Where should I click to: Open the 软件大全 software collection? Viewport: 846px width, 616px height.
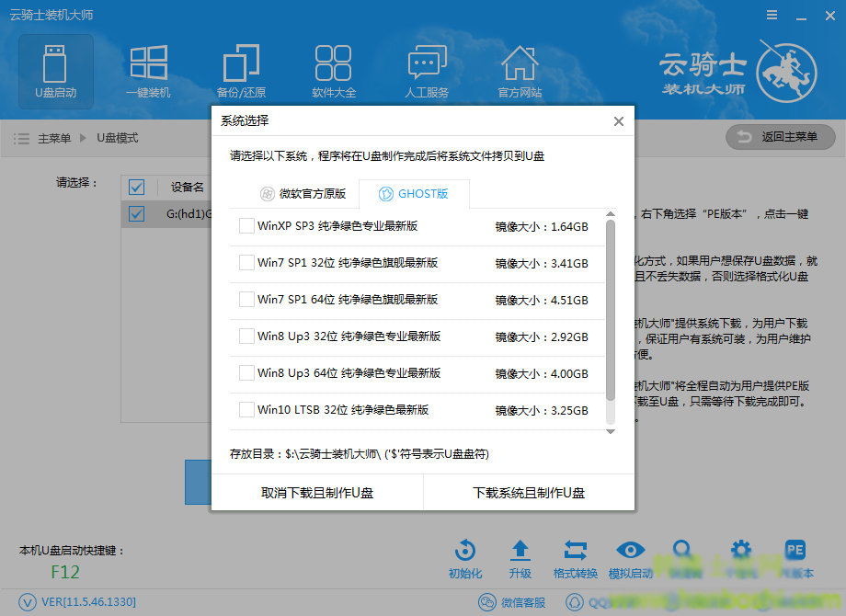point(333,71)
